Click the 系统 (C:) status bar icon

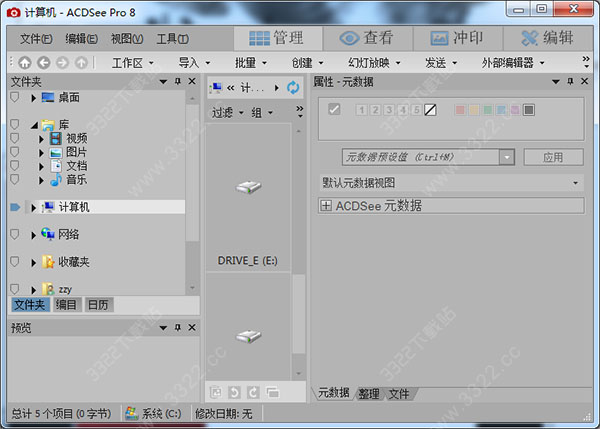[x=132, y=413]
